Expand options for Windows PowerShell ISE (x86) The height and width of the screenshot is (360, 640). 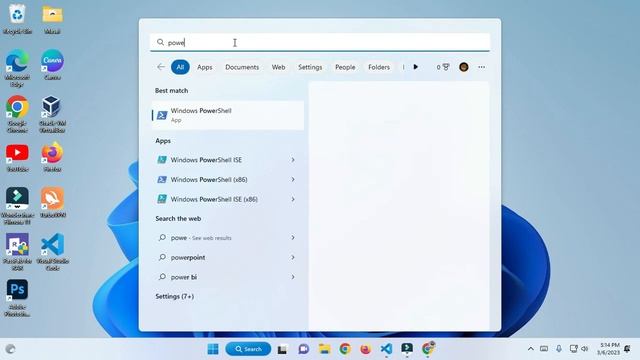(293, 199)
